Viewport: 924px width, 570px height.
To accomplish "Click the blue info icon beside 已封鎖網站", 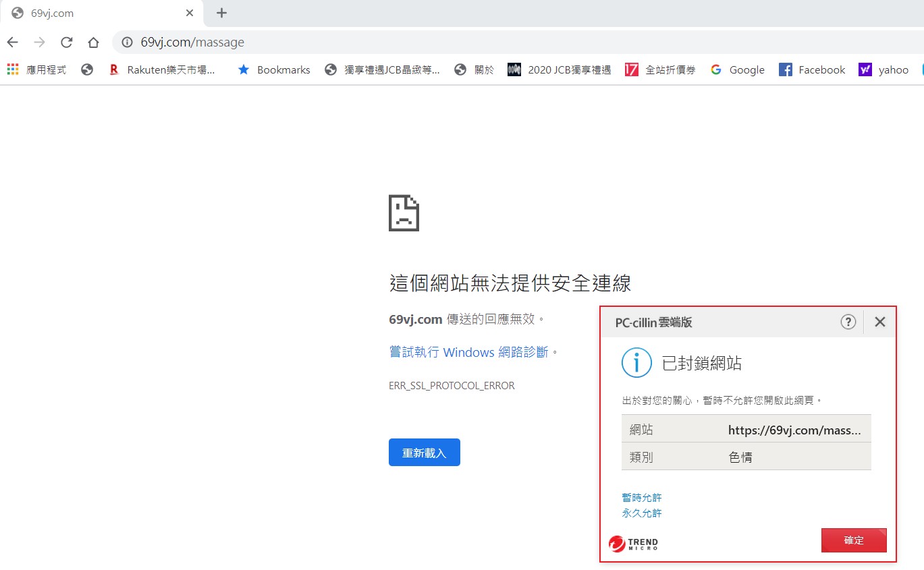I will coord(636,363).
